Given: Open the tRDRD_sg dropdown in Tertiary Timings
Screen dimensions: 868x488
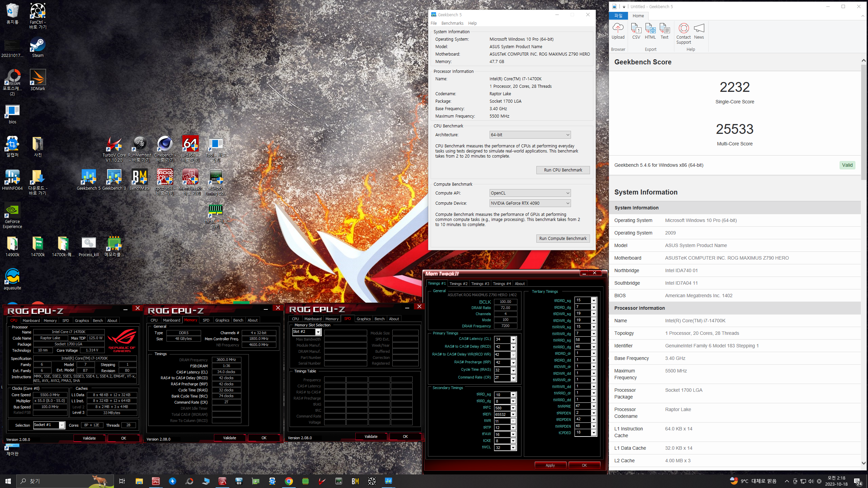Looking at the screenshot, I should (593, 301).
